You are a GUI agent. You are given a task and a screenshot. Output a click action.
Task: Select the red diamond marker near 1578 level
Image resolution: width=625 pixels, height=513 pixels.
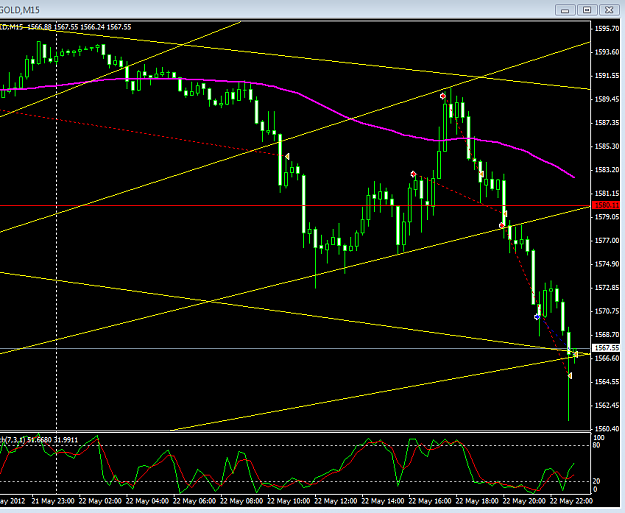pos(502,226)
